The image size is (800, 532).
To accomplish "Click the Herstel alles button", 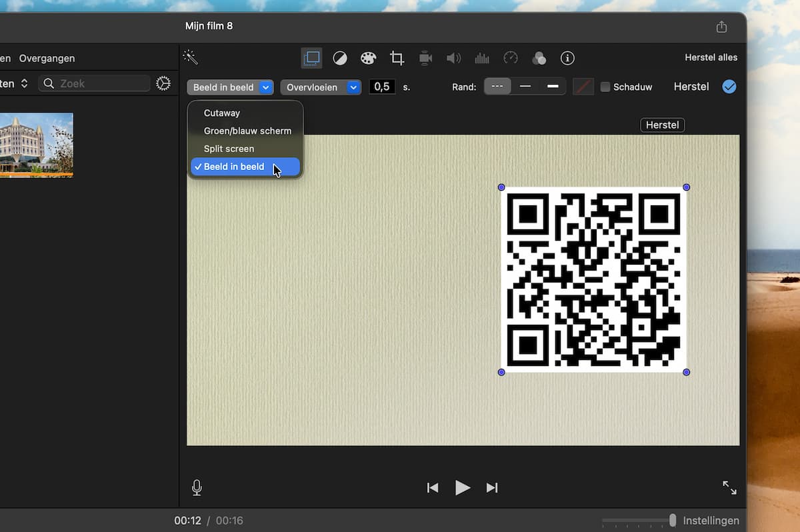I will 711,57.
